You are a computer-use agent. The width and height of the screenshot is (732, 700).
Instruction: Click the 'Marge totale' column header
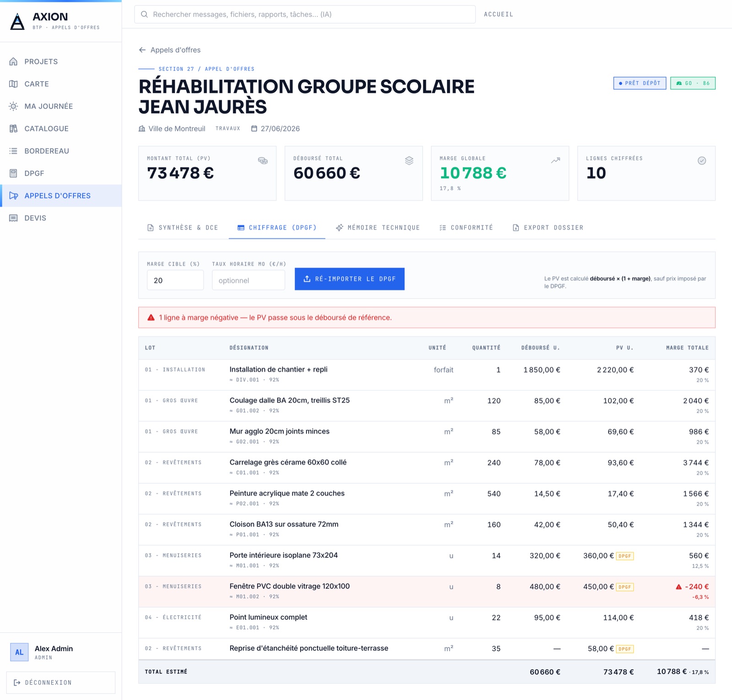[687, 348]
